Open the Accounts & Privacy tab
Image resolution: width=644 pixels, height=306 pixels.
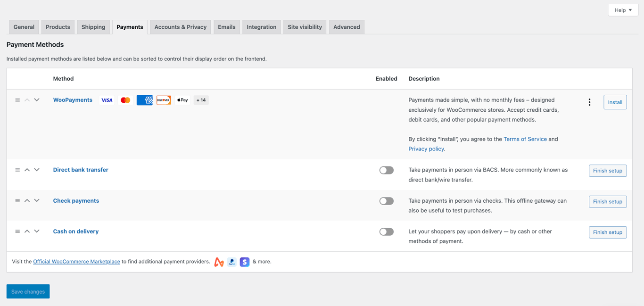click(180, 27)
